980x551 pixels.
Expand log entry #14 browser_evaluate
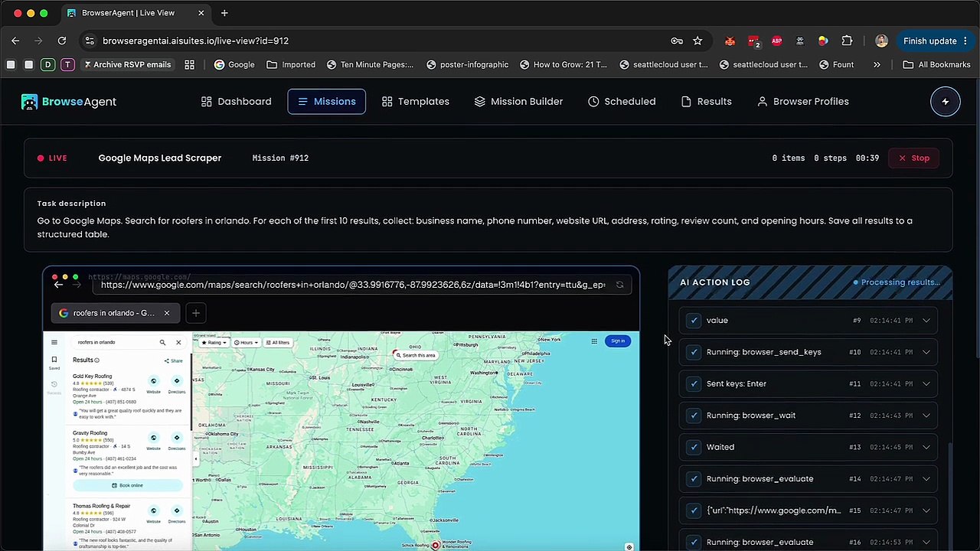(x=926, y=479)
